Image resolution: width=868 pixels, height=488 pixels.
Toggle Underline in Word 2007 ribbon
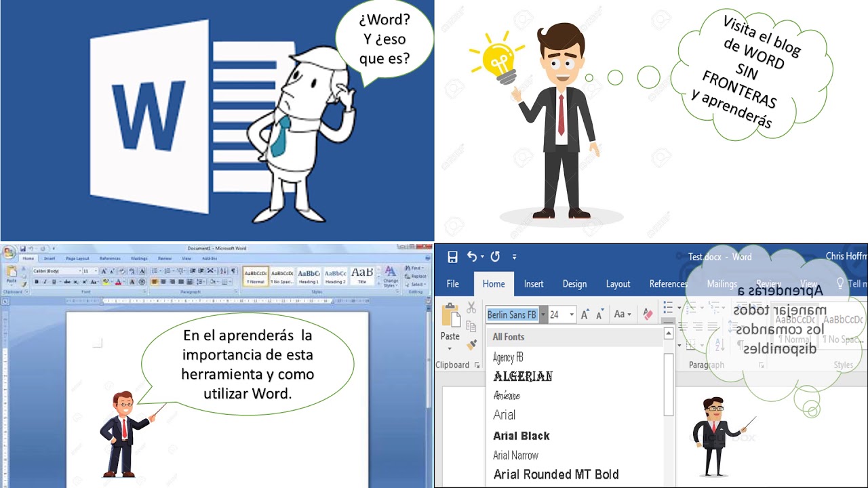[54, 281]
